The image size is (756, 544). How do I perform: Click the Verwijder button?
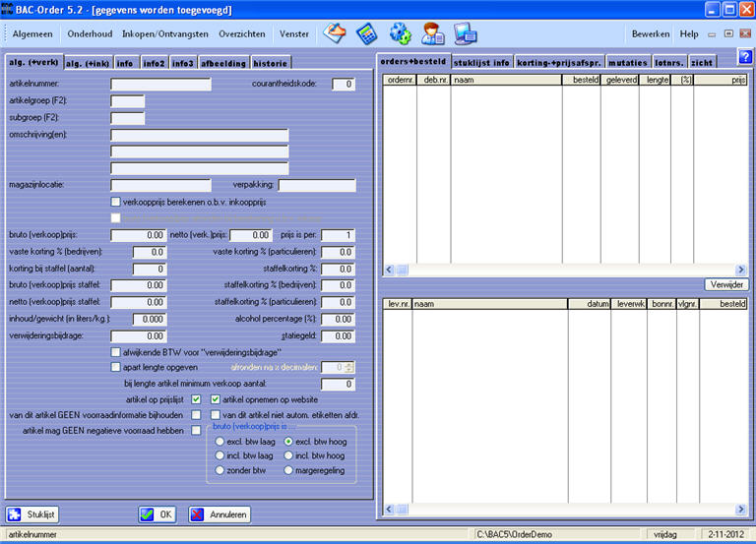coord(725,284)
